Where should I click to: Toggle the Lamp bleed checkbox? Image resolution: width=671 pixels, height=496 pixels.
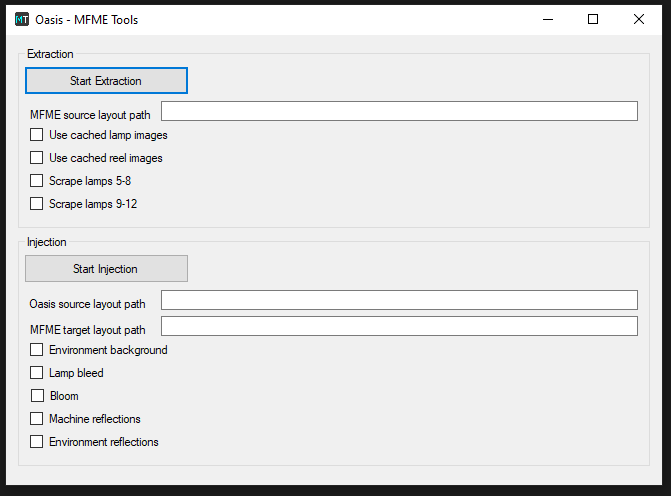click(36, 373)
